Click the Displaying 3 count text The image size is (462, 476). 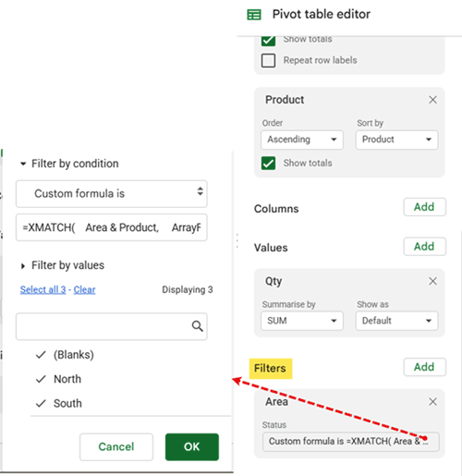coord(188,289)
